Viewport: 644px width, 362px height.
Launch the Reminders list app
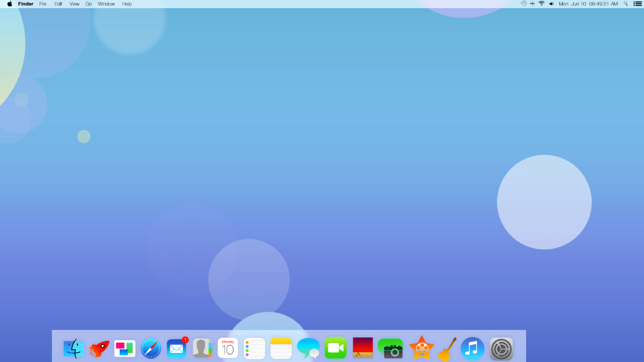click(x=254, y=349)
